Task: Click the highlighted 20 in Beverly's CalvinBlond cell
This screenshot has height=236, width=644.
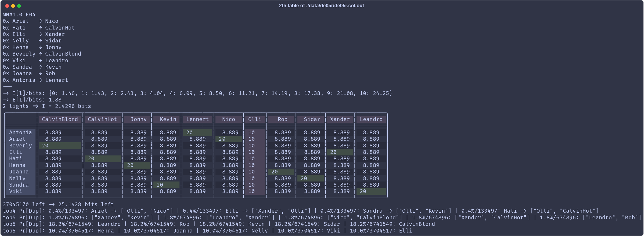Action: click(x=60, y=146)
